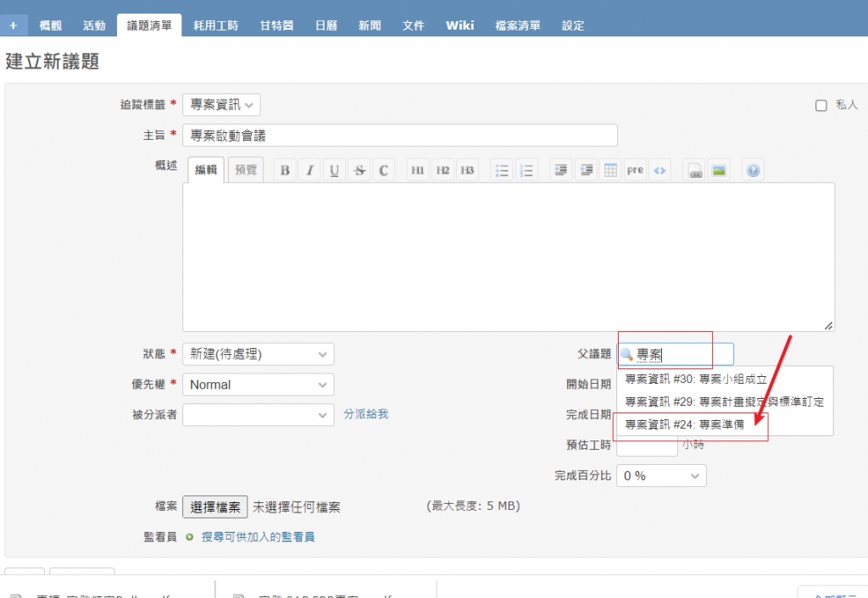868x598 pixels.
Task: Apply strikethrough formatting to text
Action: click(359, 170)
